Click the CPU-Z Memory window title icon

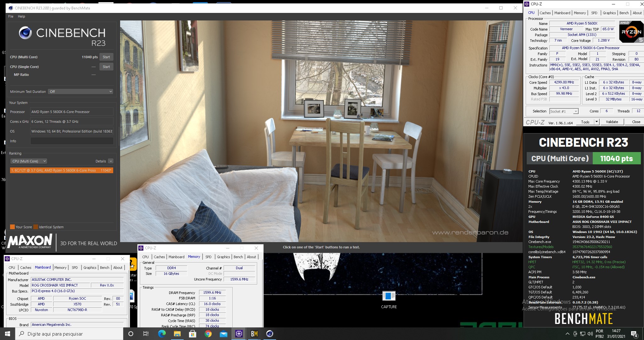click(141, 248)
